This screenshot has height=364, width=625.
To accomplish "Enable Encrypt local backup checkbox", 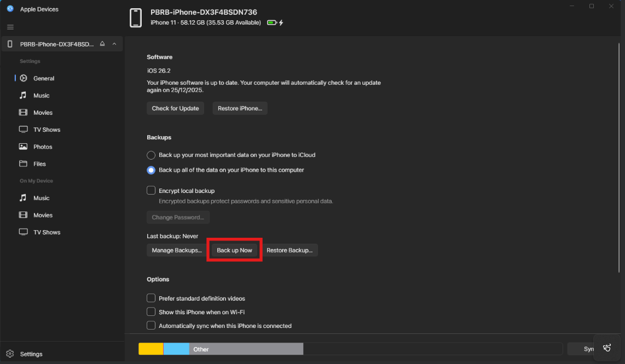I will 151,191.
